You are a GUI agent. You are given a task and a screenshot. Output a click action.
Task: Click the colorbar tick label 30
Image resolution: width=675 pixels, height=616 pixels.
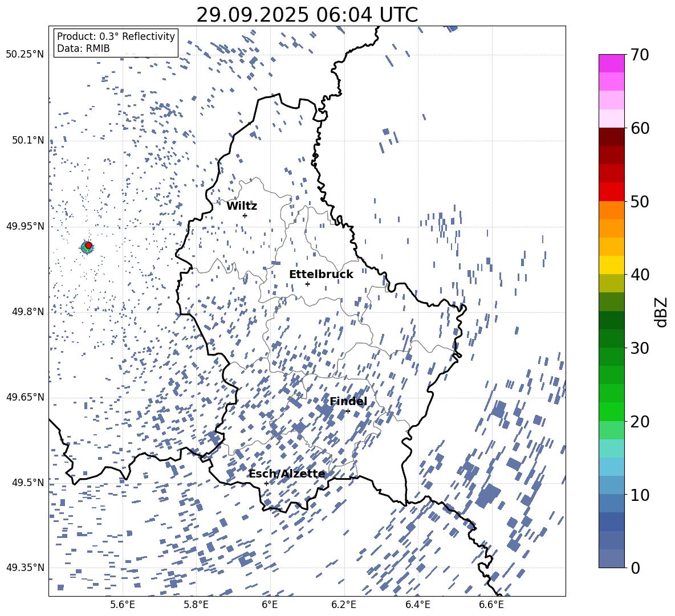tap(640, 348)
